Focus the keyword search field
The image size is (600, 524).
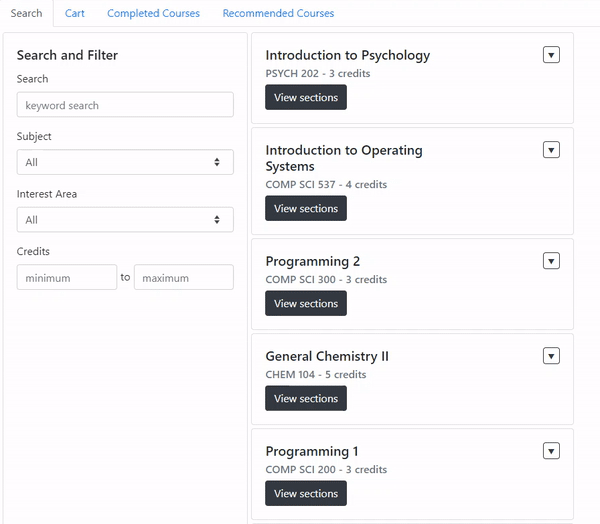coord(125,105)
